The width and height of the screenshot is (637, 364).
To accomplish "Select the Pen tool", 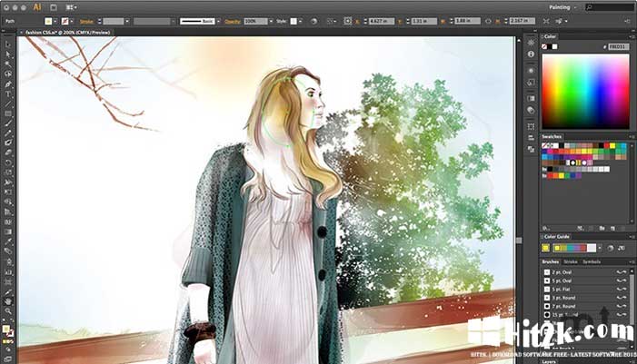I will pyautogui.click(x=7, y=84).
